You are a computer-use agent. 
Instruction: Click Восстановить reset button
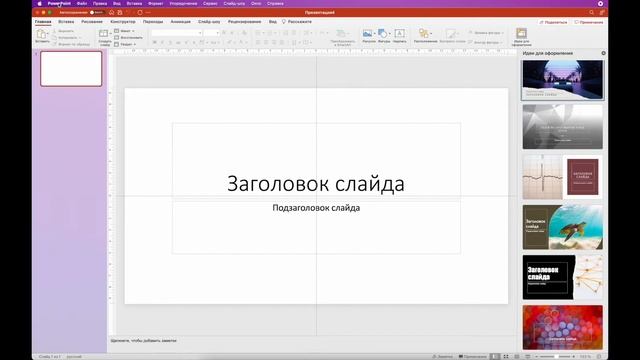point(129,38)
